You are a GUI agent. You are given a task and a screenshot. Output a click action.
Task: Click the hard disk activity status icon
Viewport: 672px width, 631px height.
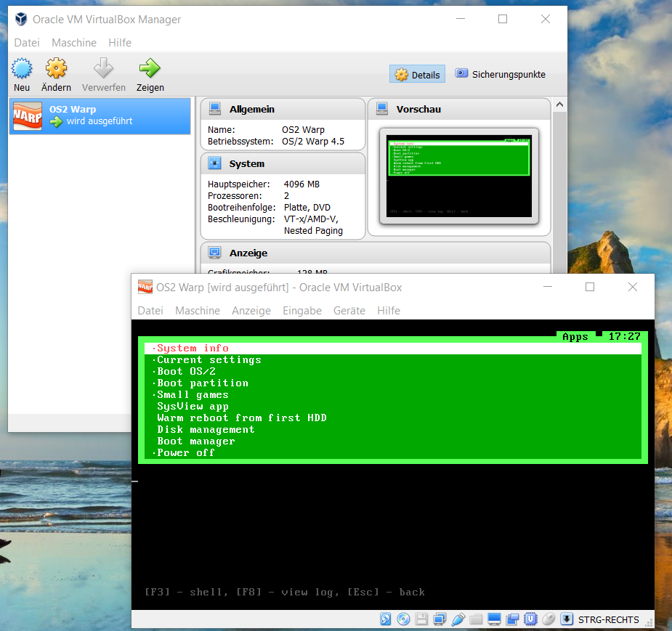click(385, 619)
